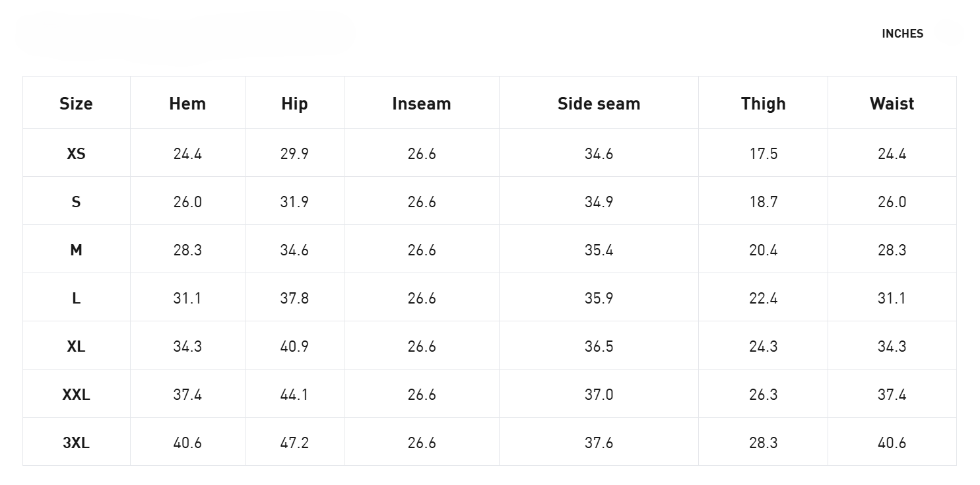The image size is (980, 485).
Task: Select the S size row label
Action: click(76, 202)
